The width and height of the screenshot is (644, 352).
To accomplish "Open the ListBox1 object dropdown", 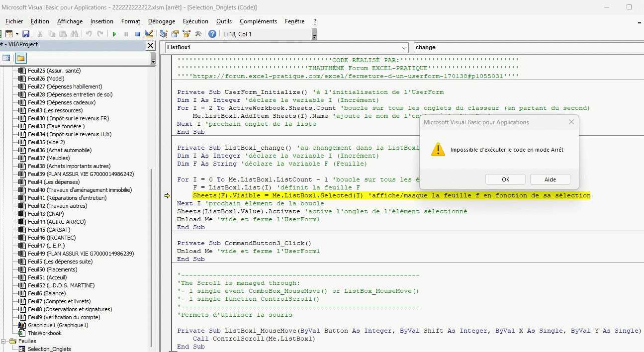I will [x=403, y=47].
